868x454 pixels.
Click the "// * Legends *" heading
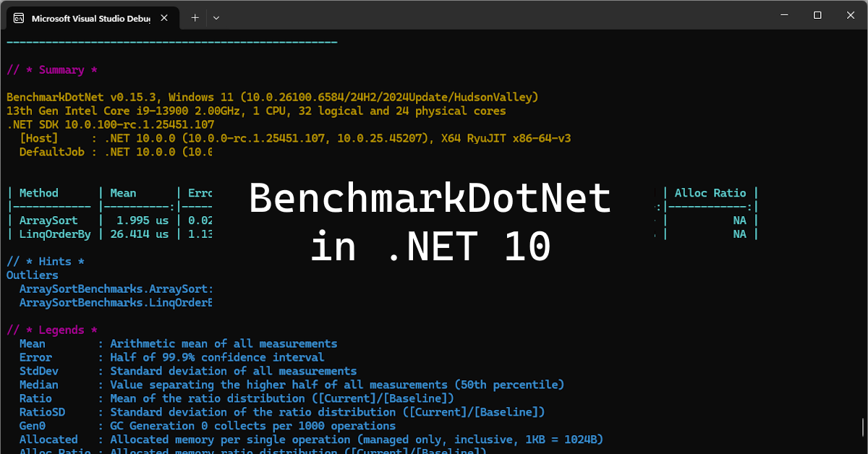point(52,330)
